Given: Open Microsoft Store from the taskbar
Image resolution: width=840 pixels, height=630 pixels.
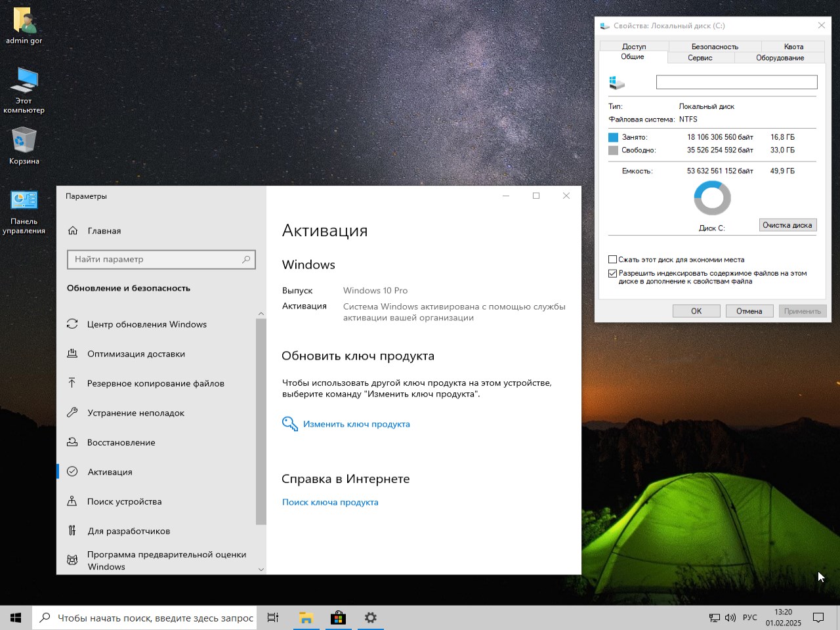Looking at the screenshot, I should [x=338, y=618].
